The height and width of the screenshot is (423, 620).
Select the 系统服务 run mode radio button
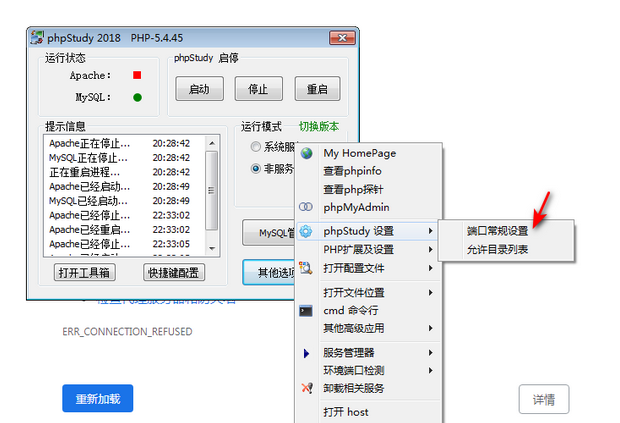coord(256,147)
